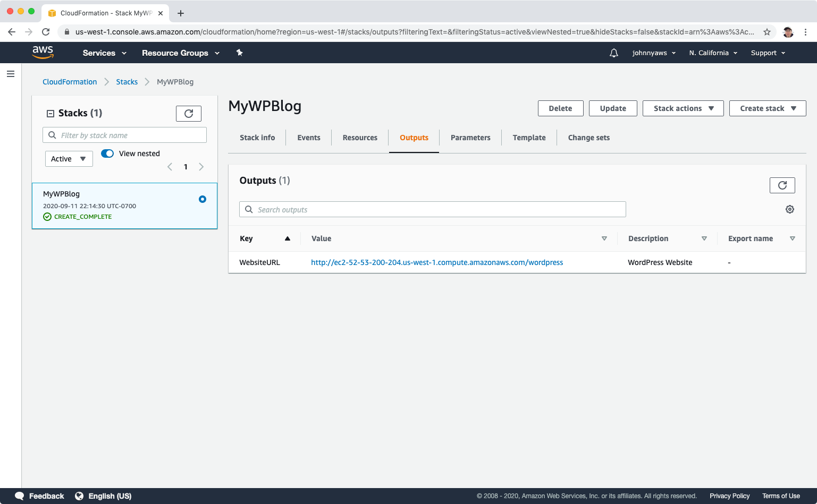
Task: Open the Privacy Policy link
Action: coord(730,496)
